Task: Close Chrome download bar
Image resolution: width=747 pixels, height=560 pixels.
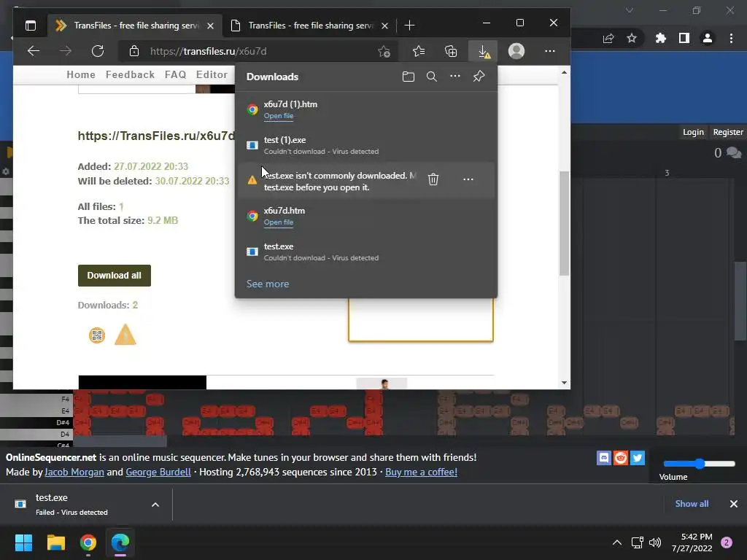Action: pos(734,504)
